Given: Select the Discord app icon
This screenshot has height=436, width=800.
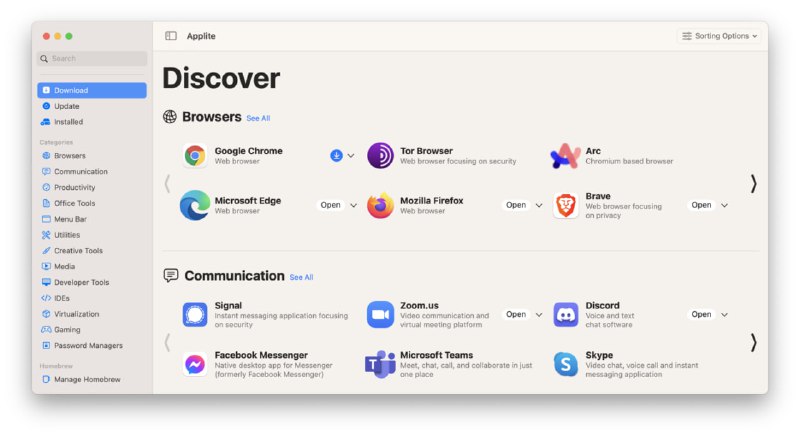Looking at the screenshot, I should 566,314.
